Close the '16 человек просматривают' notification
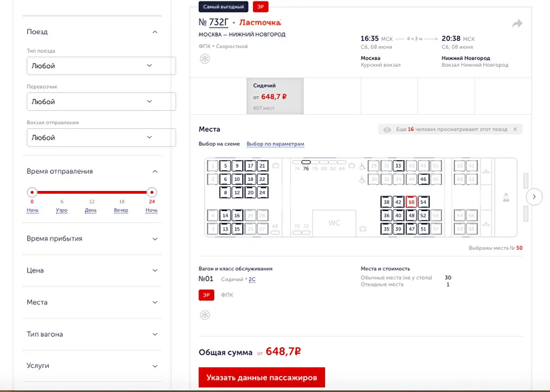Screen dimensions: 550x392 515,130
